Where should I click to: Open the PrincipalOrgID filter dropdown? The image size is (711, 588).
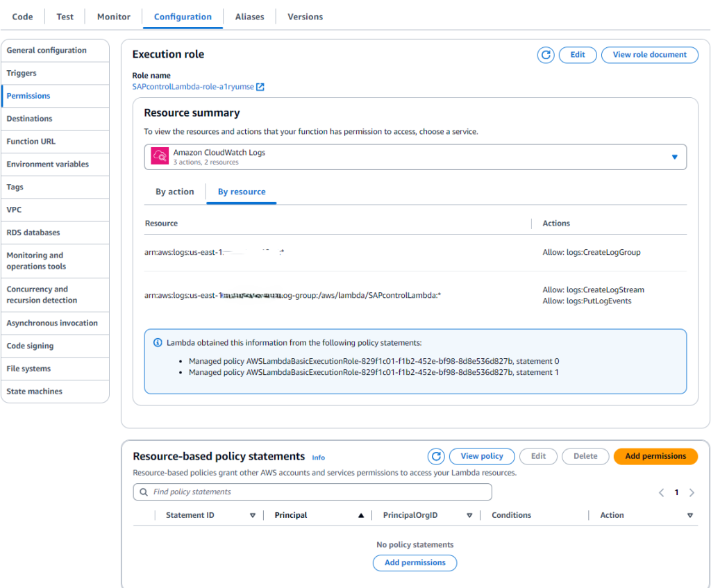[x=469, y=514]
